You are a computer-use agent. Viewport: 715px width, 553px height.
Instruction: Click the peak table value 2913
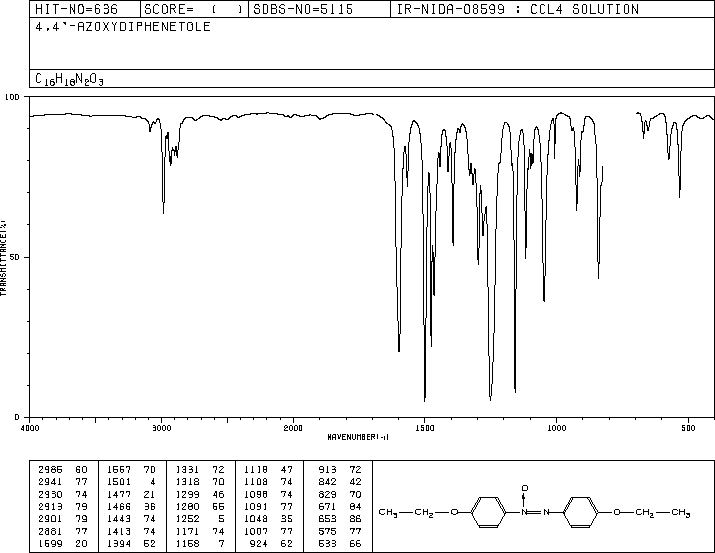click(x=50, y=506)
